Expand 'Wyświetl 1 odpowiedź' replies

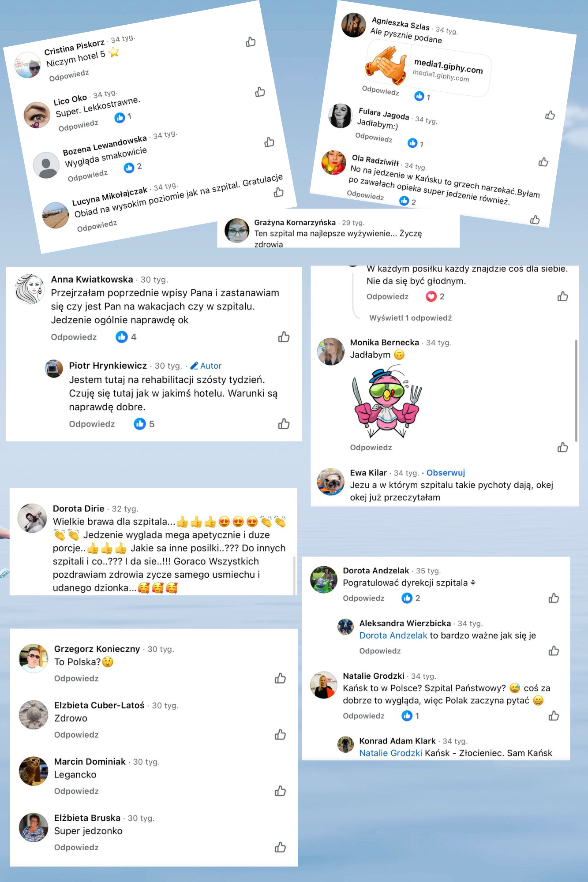tap(410, 318)
